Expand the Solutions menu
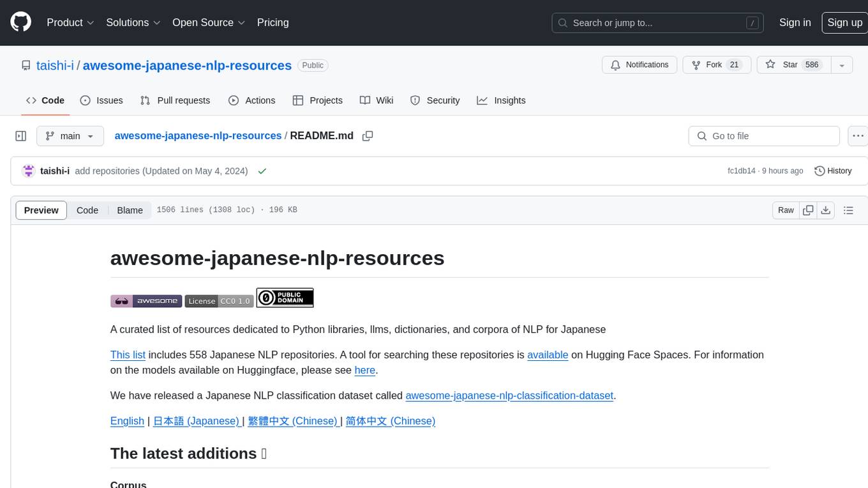Viewport: 868px width, 488px height. click(x=133, y=22)
